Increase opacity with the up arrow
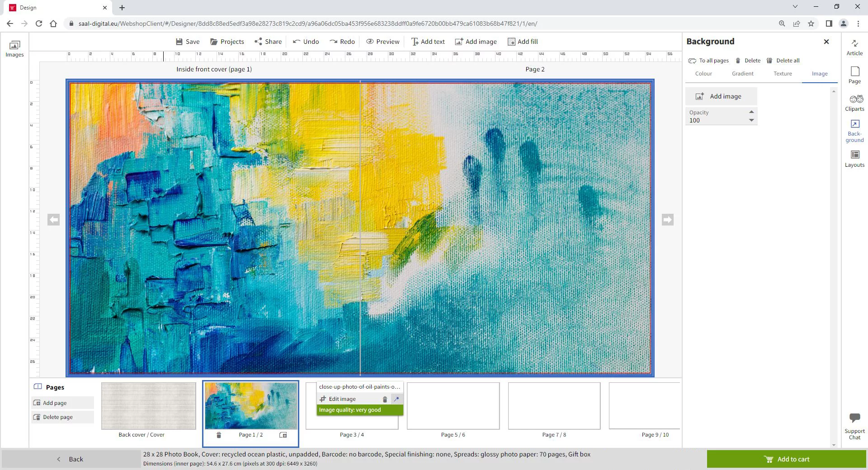The height and width of the screenshot is (470, 868). [751, 112]
